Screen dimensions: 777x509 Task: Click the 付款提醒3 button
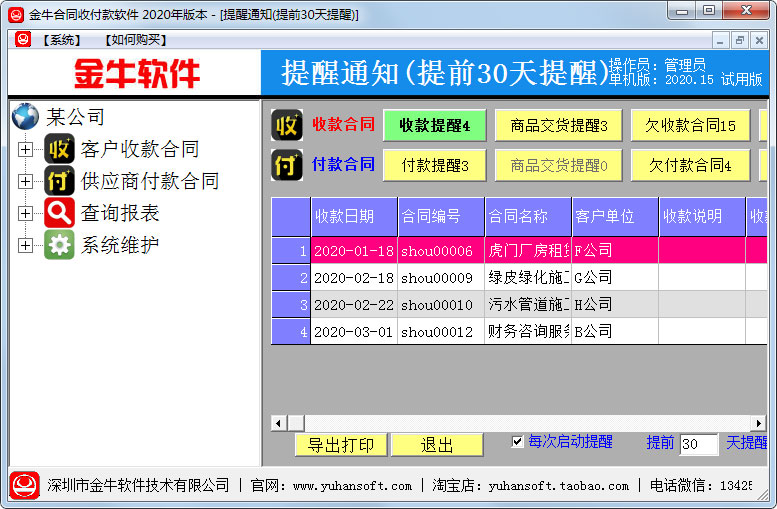point(435,165)
